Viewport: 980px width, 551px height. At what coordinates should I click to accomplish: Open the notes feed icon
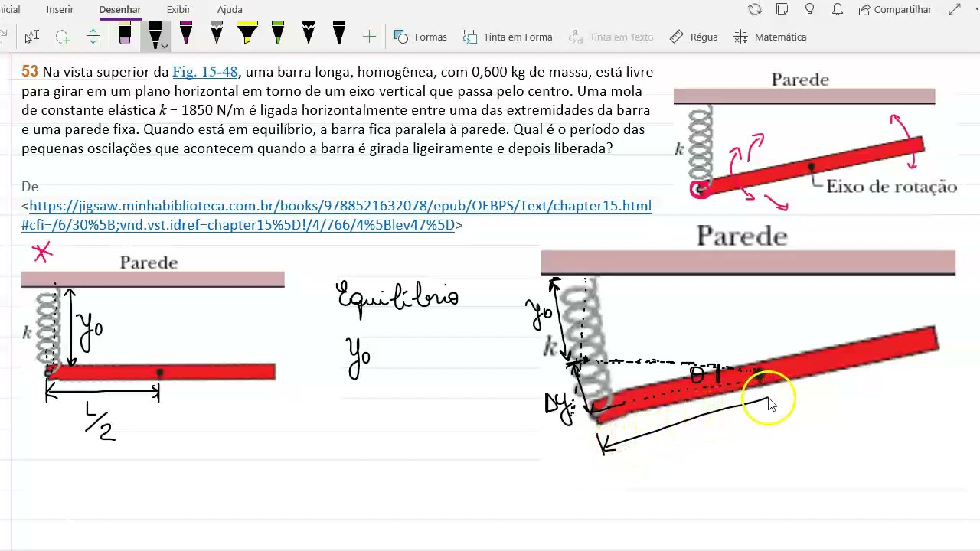click(782, 10)
